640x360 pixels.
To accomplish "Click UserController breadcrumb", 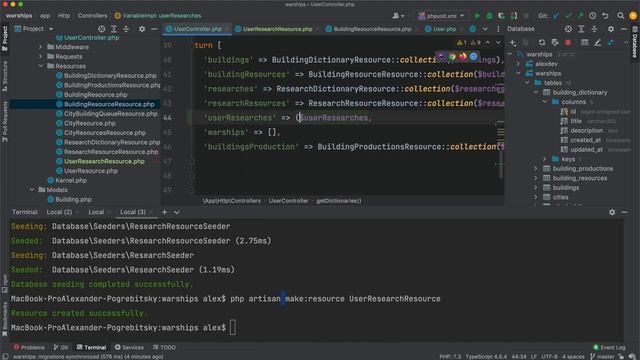I will coord(288,201).
